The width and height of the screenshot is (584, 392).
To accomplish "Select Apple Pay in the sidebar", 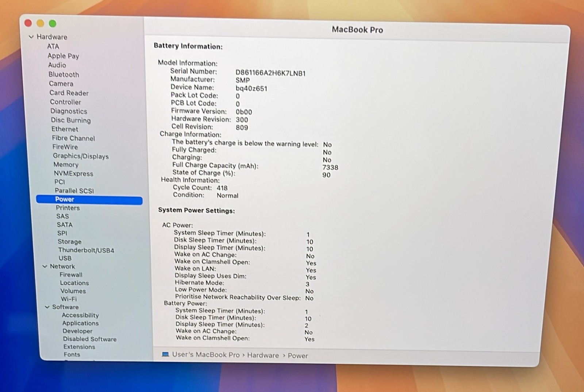I will pos(63,56).
